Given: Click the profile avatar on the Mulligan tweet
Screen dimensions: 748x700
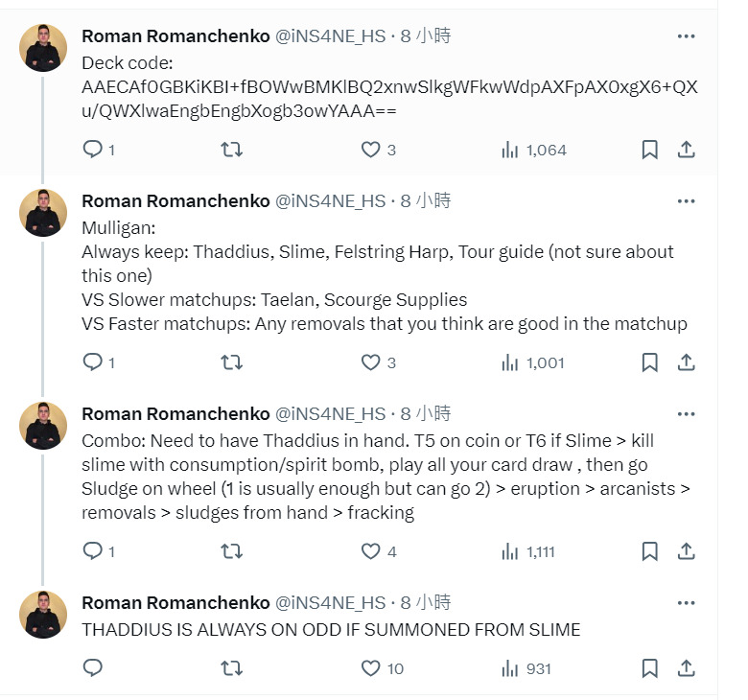Looking at the screenshot, I should tap(43, 213).
